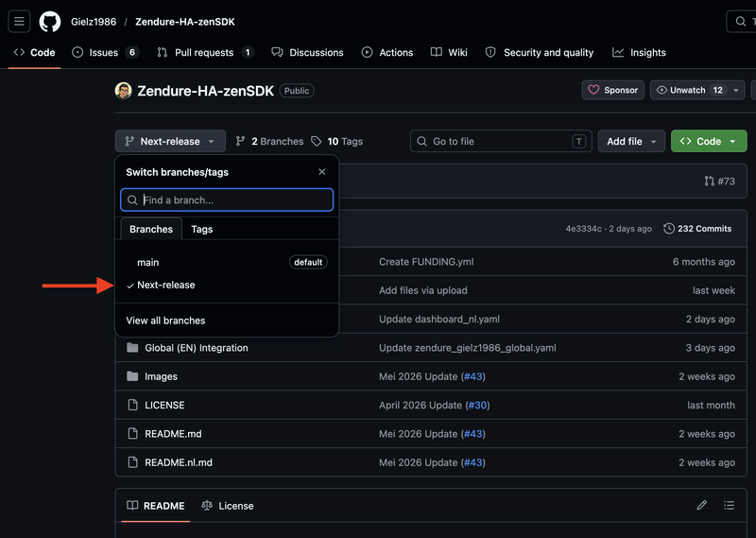The image size is (756, 538).
Task: Select the Branches tab in popup
Action: pos(151,229)
